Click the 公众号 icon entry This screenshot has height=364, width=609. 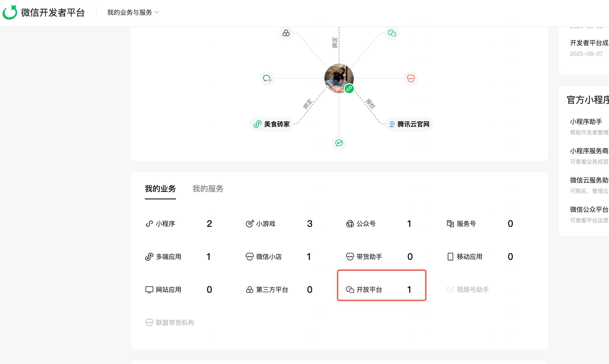(350, 224)
